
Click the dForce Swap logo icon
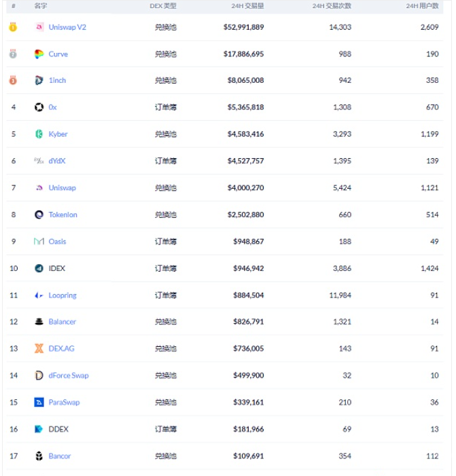tap(39, 376)
